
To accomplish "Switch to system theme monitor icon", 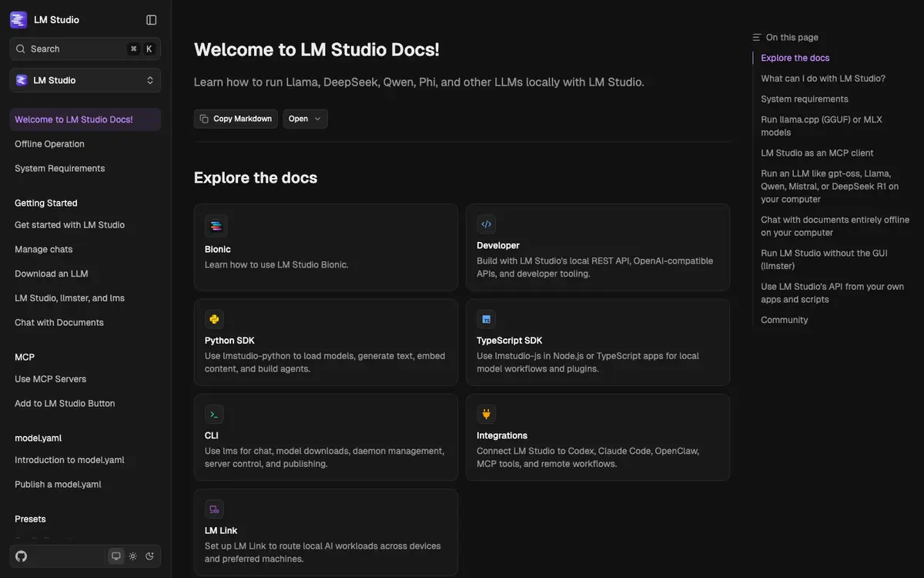I will pos(116,556).
